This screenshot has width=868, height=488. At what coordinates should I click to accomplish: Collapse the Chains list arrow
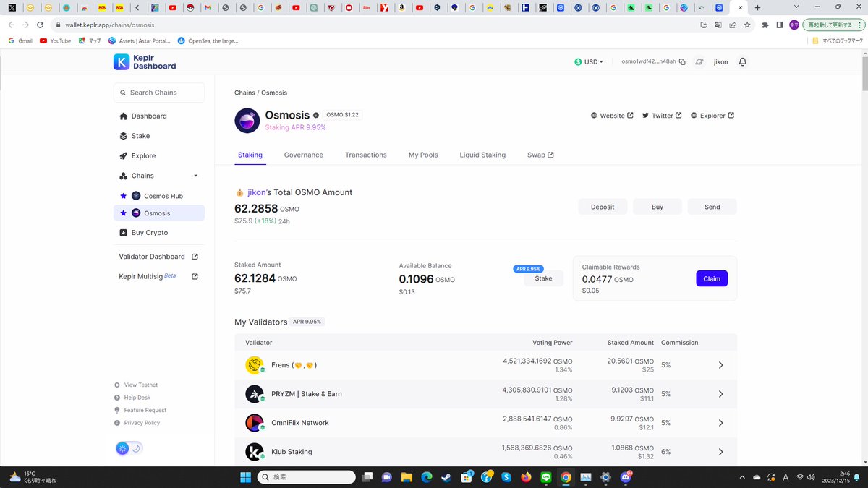point(195,176)
